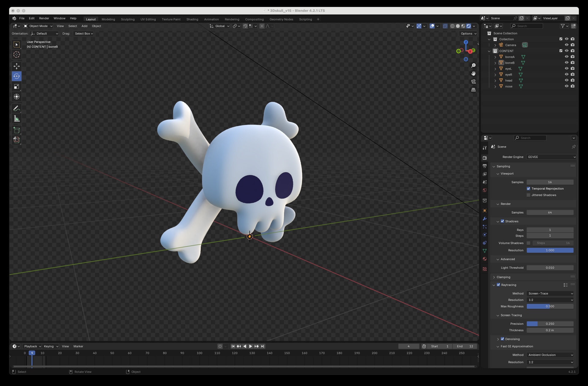Uncheck the Raytracing checkbox
588x386 pixels.
pyautogui.click(x=498, y=285)
